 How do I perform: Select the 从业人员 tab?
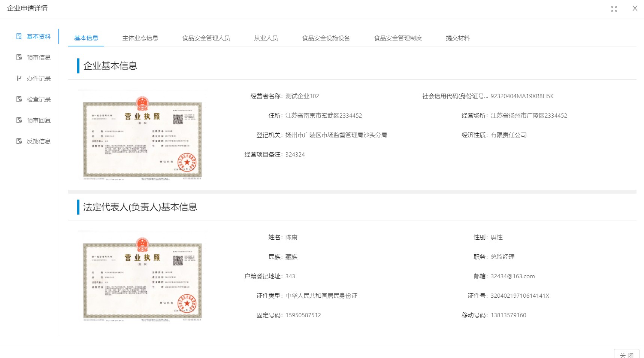click(x=266, y=38)
